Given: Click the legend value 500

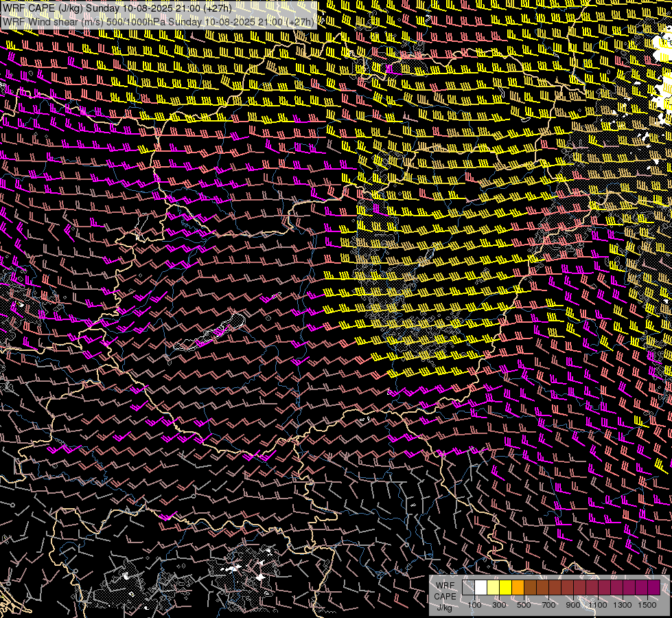Looking at the screenshot, I should (x=524, y=605).
